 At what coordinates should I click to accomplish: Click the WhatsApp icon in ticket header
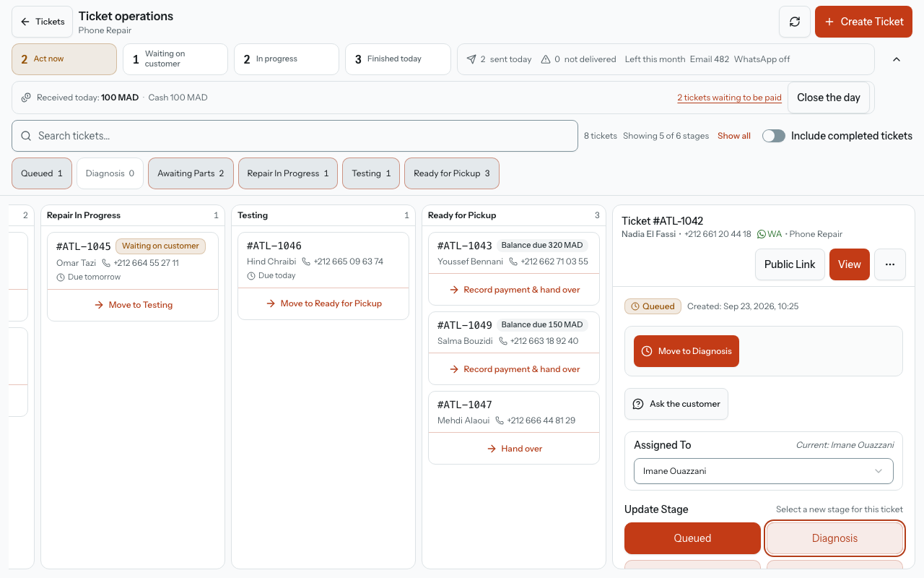tap(761, 234)
